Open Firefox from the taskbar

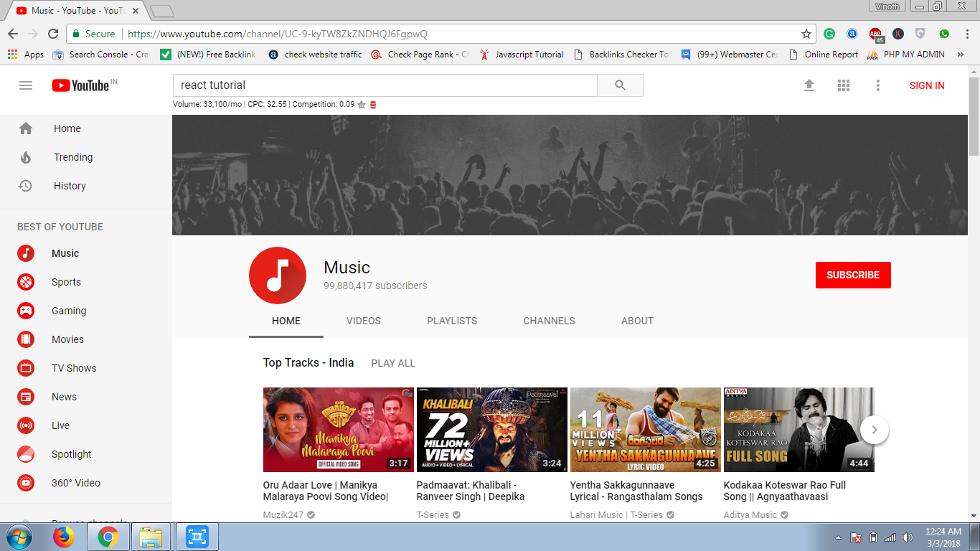coord(64,537)
